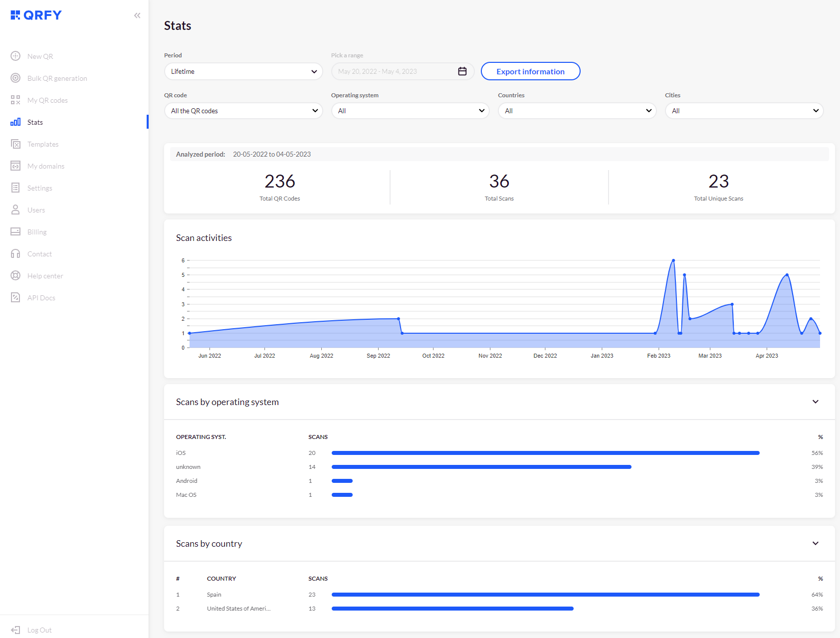
Task: Click the calendar icon in Pick a range
Action: coord(461,71)
